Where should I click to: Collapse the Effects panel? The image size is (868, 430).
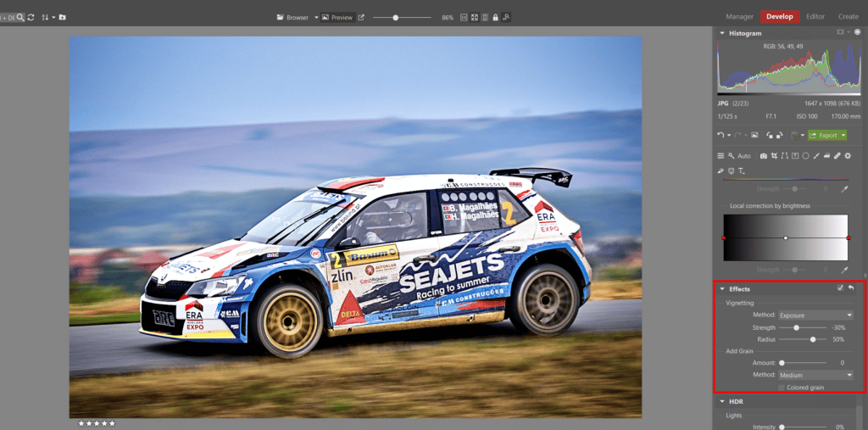pos(722,288)
